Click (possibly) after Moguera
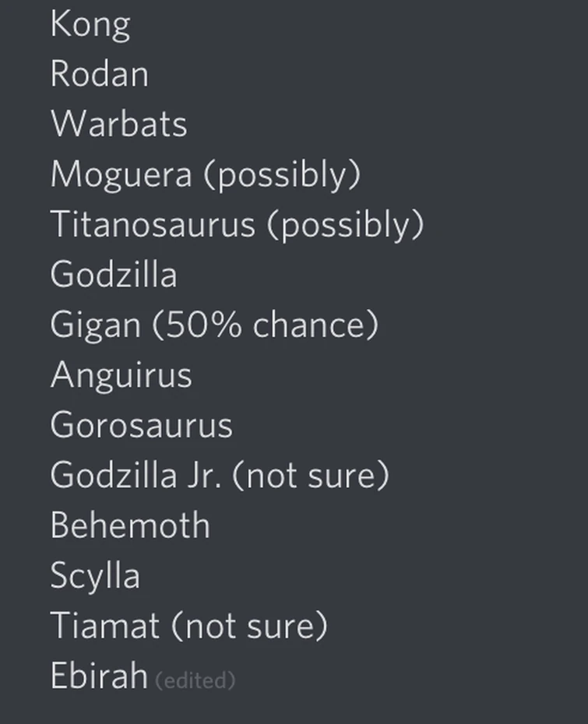 (282, 174)
